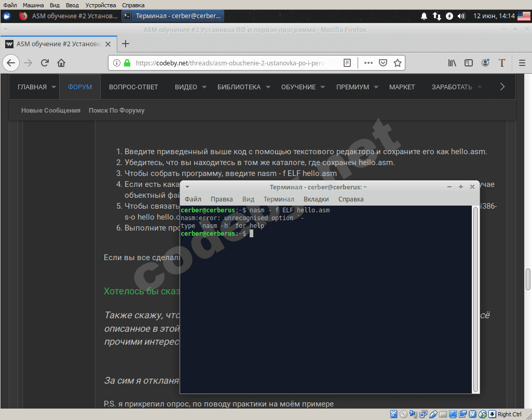Click the Firefox back arrow button
Image resolution: width=532 pixels, height=420 pixels.
tap(11, 63)
